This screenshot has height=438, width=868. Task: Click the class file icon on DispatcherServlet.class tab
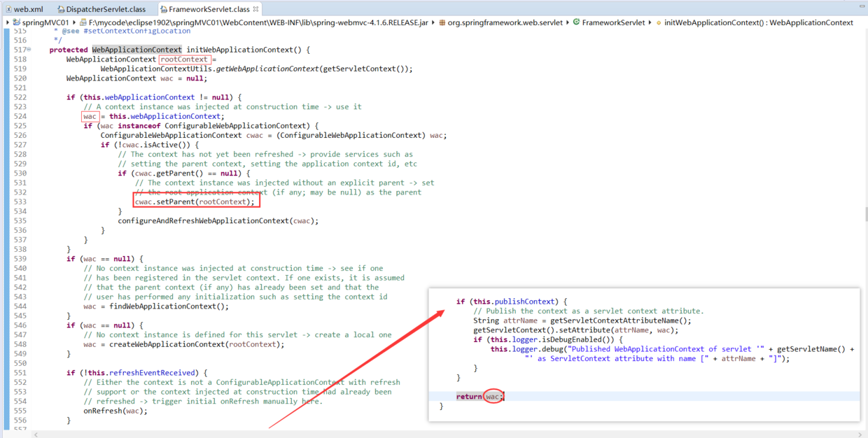point(61,8)
